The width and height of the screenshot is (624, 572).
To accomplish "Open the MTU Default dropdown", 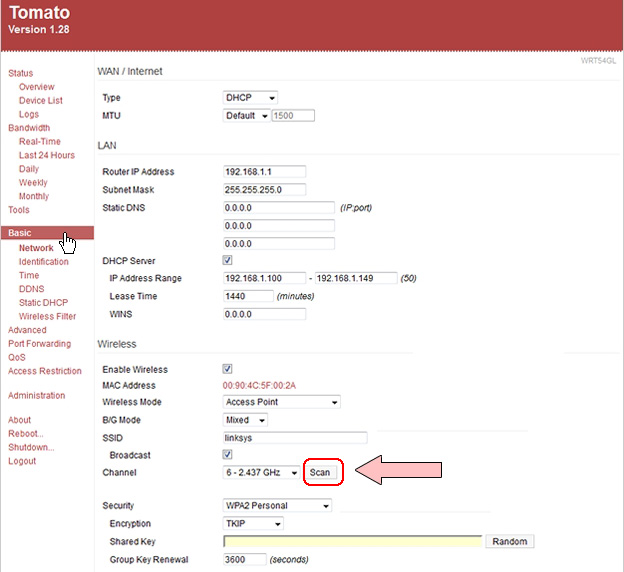I will [246, 116].
